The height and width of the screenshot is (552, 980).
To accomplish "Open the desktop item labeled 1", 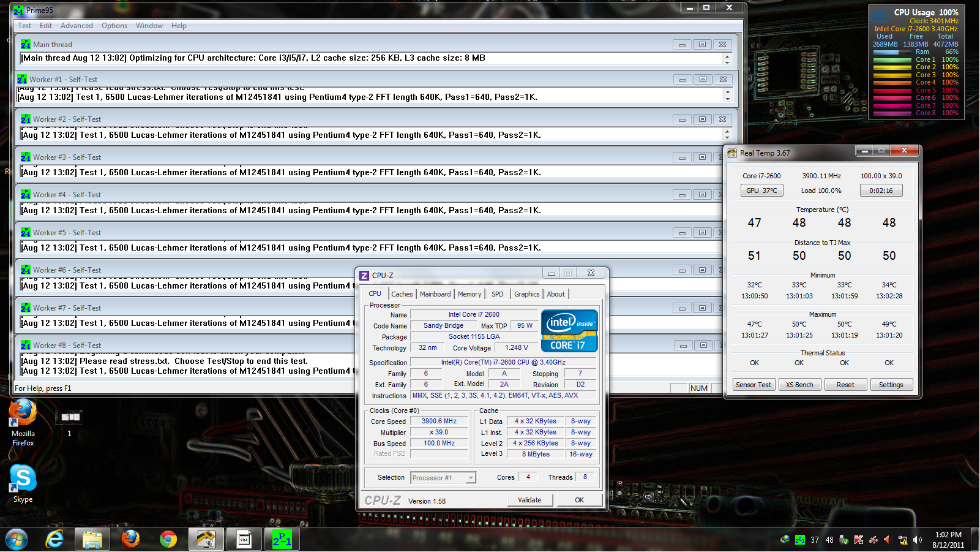I will tap(69, 423).
